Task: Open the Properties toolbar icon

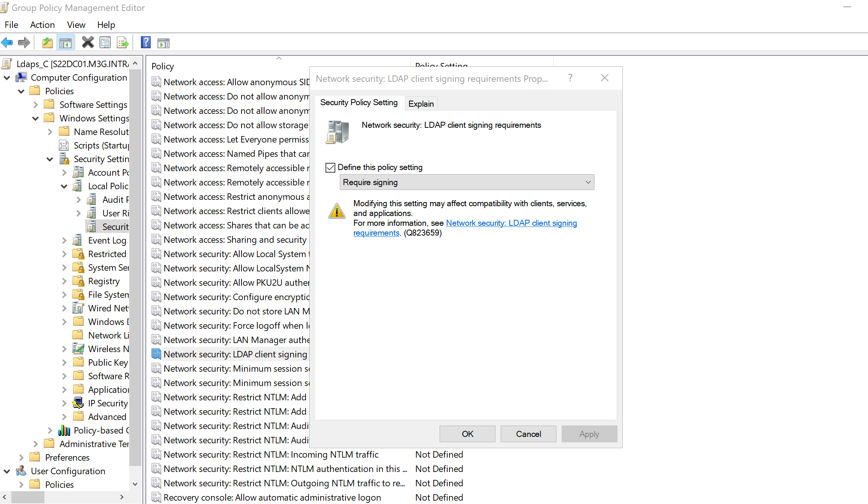Action: pos(105,43)
